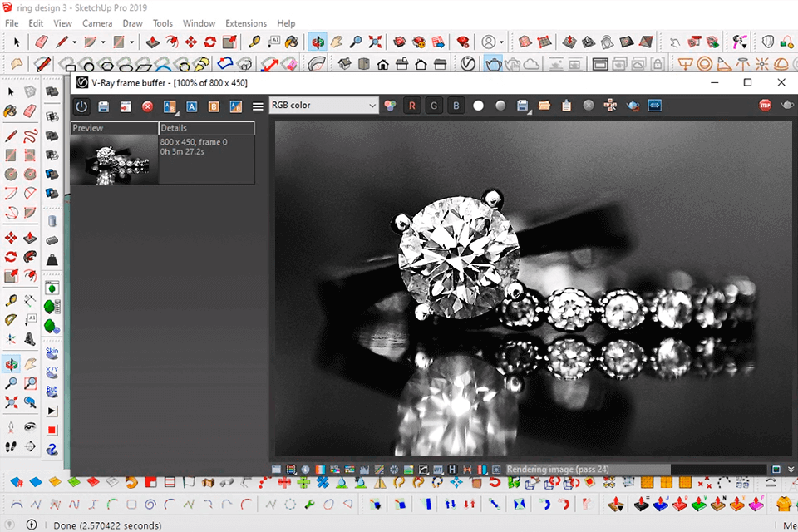
Task: Enable the blue channel B toggle
Action: [x=454, y=106]
